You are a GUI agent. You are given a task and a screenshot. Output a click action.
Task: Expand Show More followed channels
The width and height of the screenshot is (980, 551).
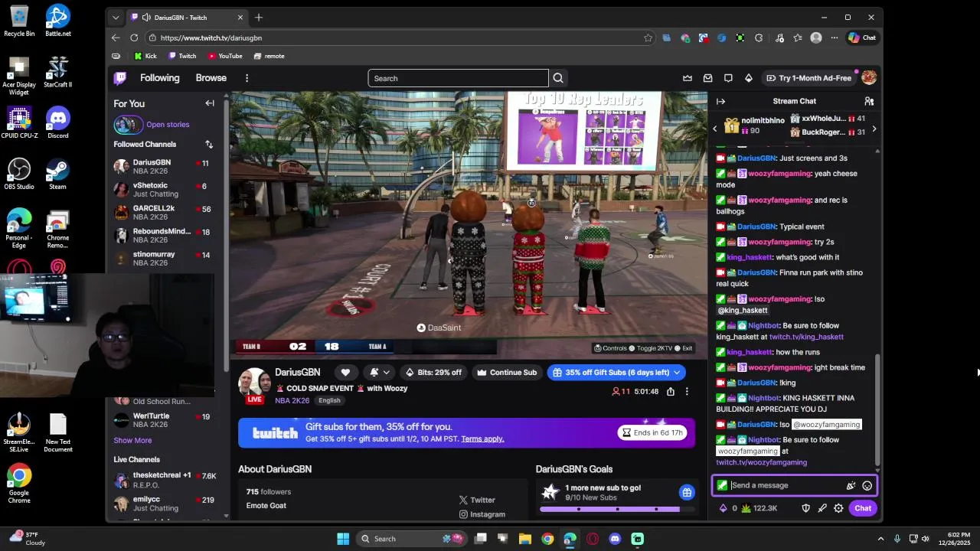132,440
